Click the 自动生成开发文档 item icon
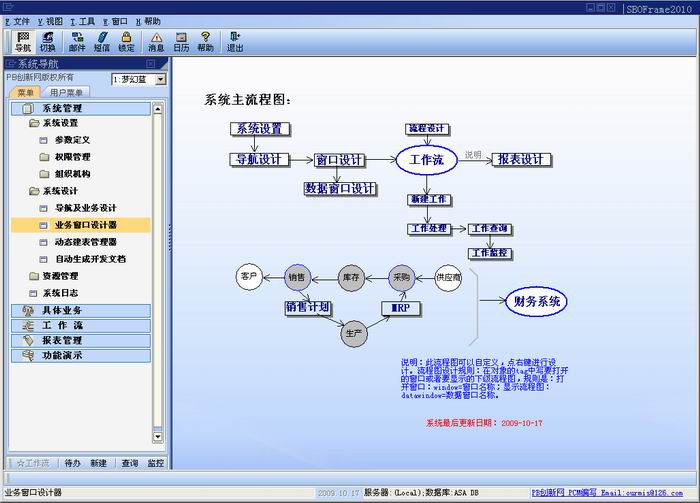This screenshot has width=700, height=503. [x=43, y=259]
